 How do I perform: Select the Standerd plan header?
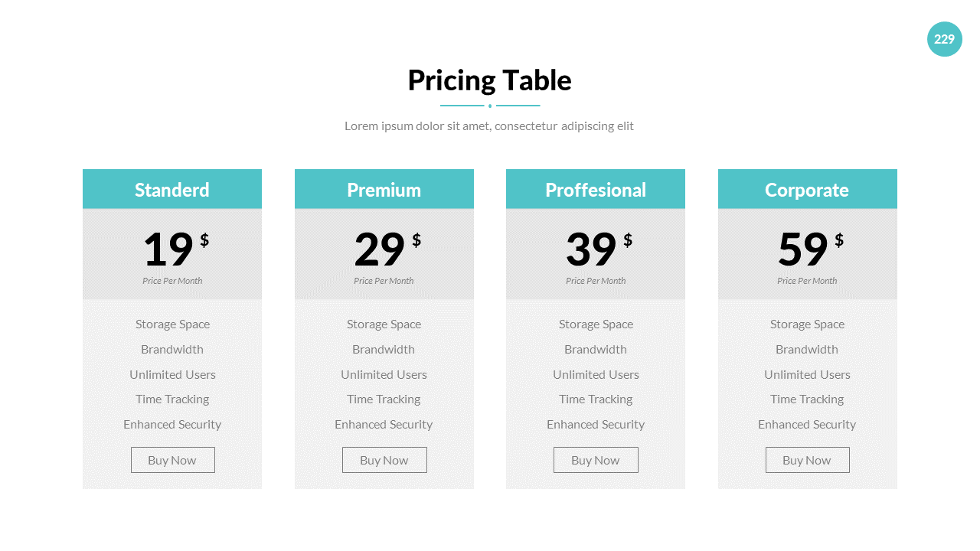click(172, 190)
